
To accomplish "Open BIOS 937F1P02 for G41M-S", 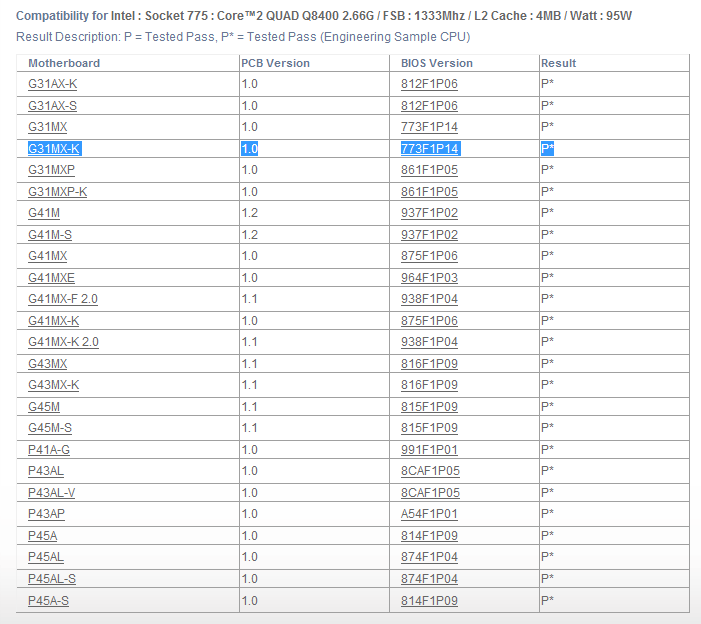I will point(429,235).
